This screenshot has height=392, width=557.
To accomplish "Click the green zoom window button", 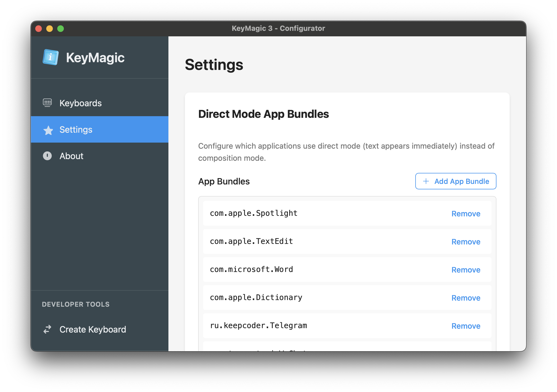I will tap(61, 29).
